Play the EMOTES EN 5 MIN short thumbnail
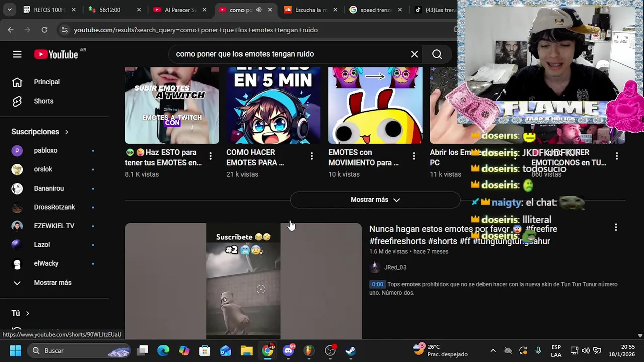The image size is (644, 362). click(x=274, y=106)
